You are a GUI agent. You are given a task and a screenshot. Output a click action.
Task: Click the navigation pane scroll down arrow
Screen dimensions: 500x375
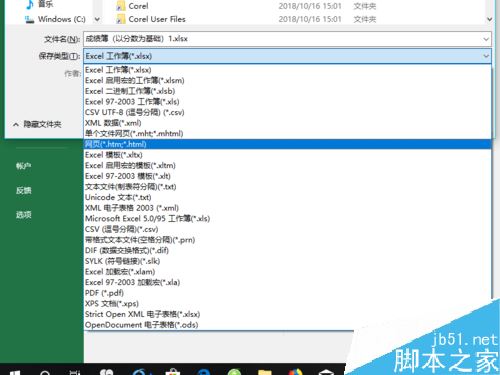pos(97,19)
